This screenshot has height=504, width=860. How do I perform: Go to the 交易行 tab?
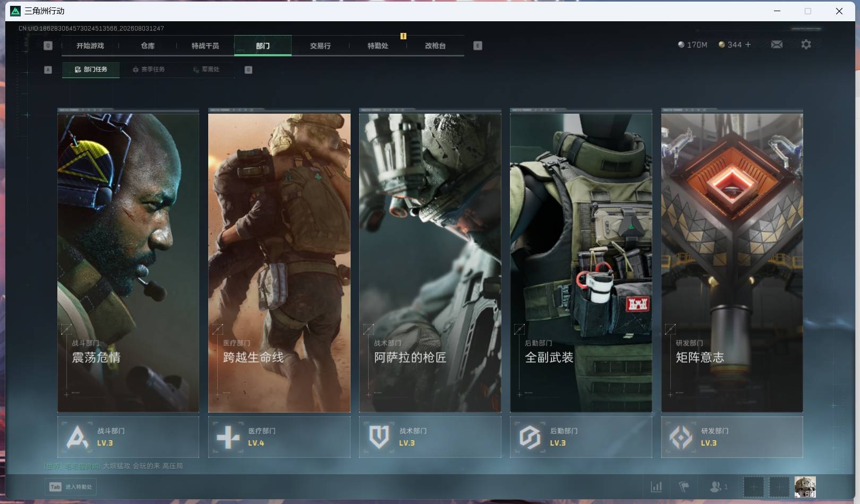point(320,46)
